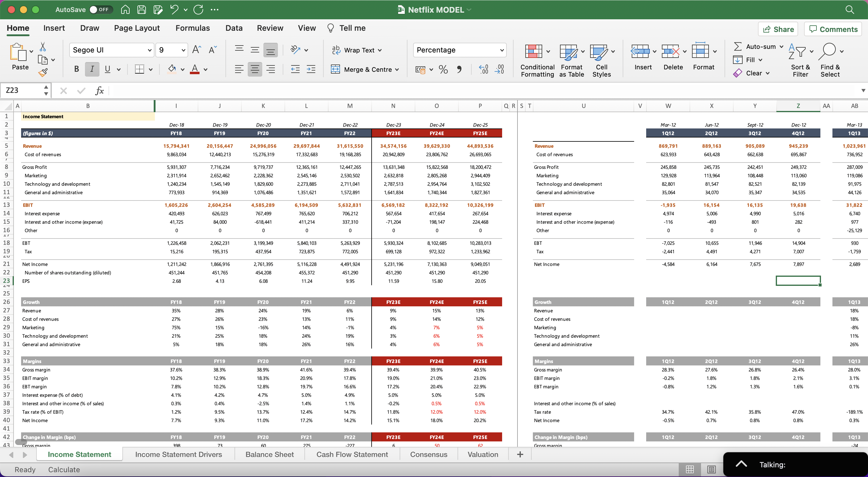The height and width of the screenshot is (477, 868).
Task: Decrease font size with small A icon
Action: point(212,50)
